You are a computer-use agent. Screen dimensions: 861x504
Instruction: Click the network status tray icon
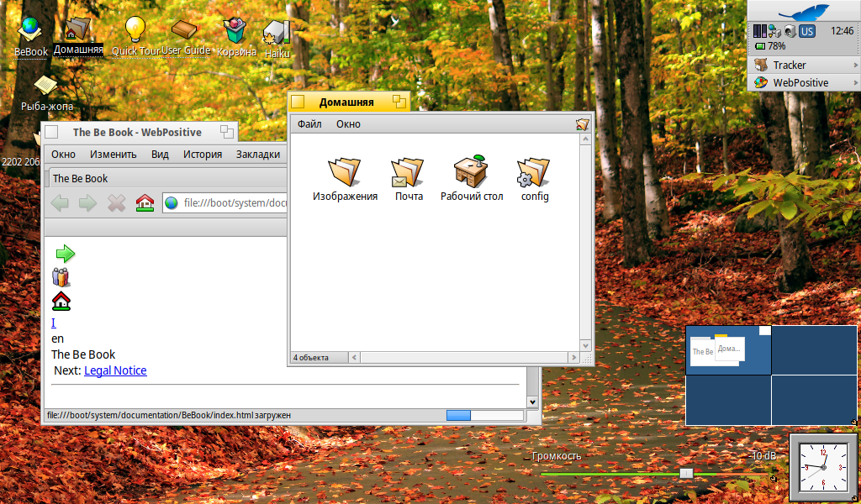pyautogui.click(x=774, y=31)
